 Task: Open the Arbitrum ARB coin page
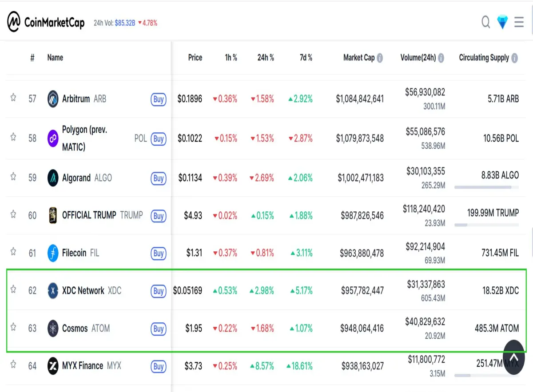[84, 99]
